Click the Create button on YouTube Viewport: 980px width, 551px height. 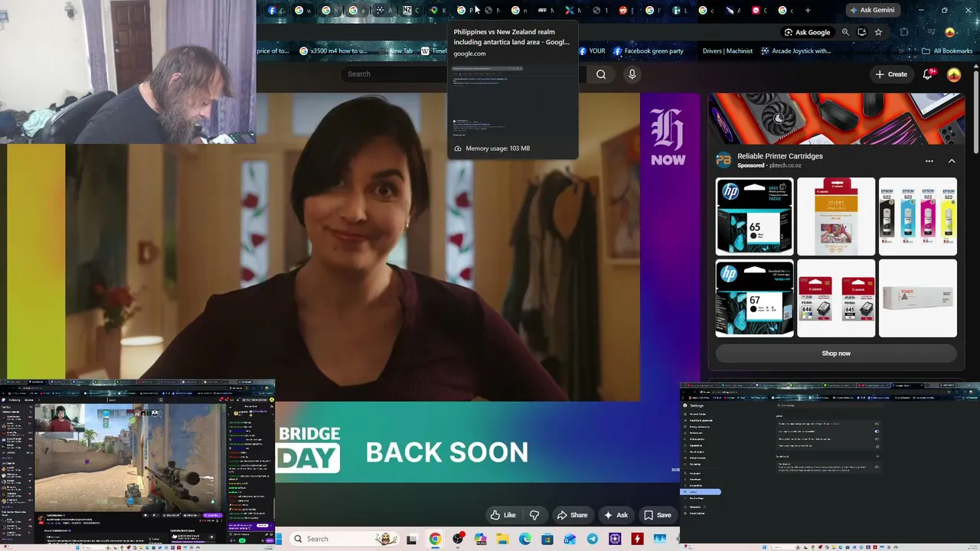click(x=891, y=74)
